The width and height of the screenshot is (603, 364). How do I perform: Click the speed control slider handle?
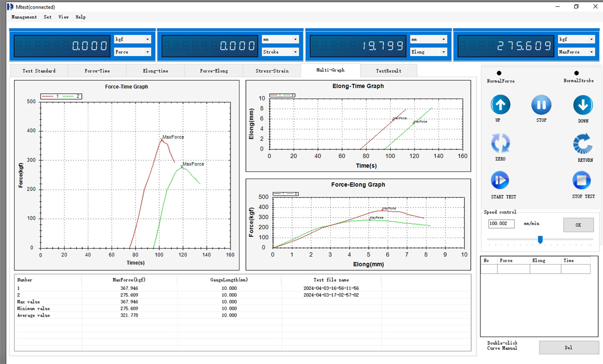(x=540, y=239)
